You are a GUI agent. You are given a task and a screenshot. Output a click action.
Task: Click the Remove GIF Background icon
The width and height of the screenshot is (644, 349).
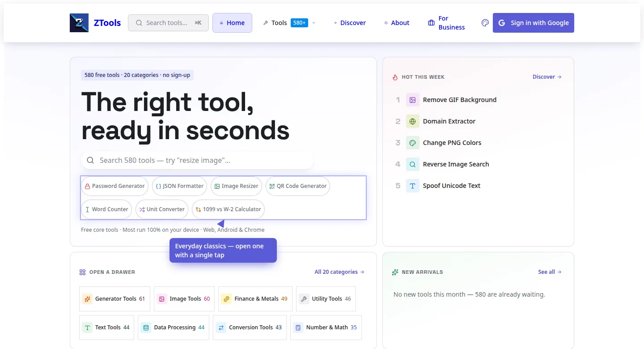click(413, 100)
